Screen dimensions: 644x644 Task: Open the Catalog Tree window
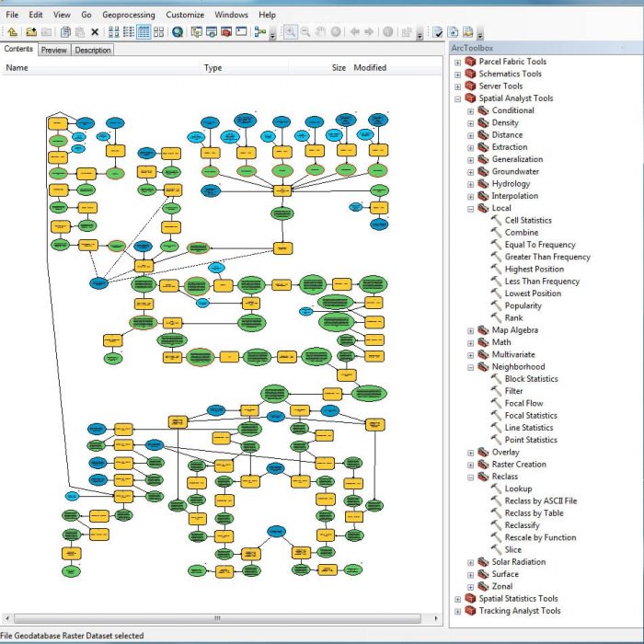point(197,31)
